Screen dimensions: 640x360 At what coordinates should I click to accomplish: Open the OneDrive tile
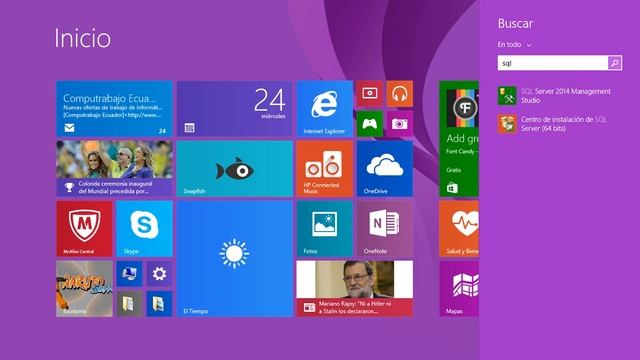tap(384, 169)
